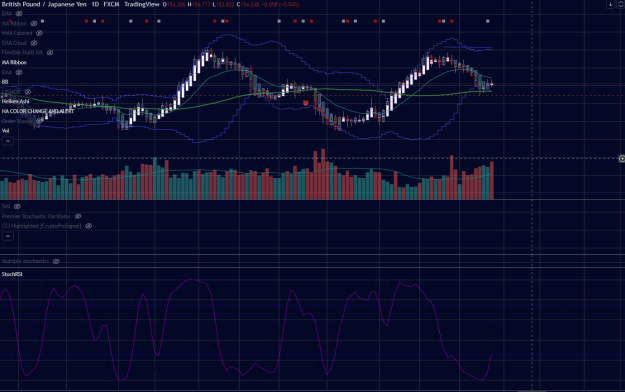
Task: Click the Order Blocks legend label
Action: pyautogui.click(x=17, y=121)
